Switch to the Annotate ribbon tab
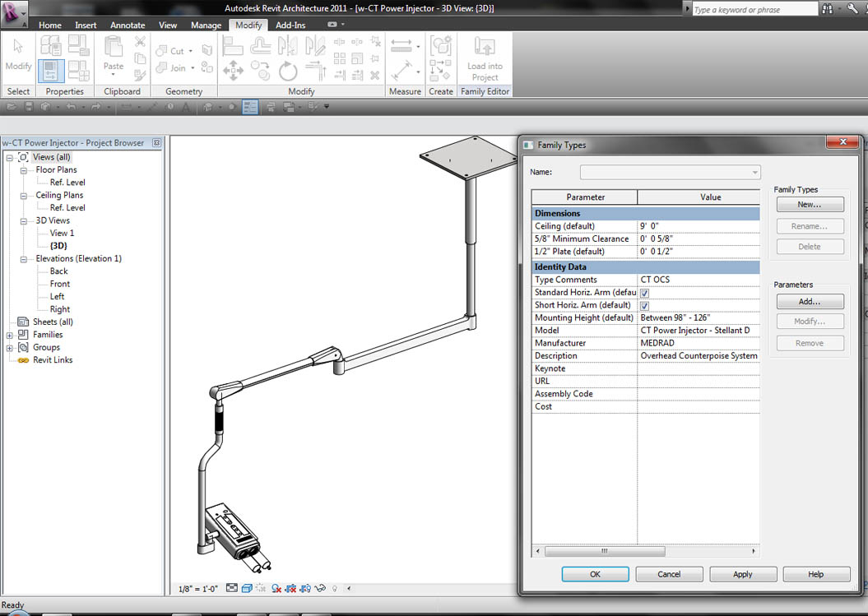868x616 pixels. (x=128, y=25)
